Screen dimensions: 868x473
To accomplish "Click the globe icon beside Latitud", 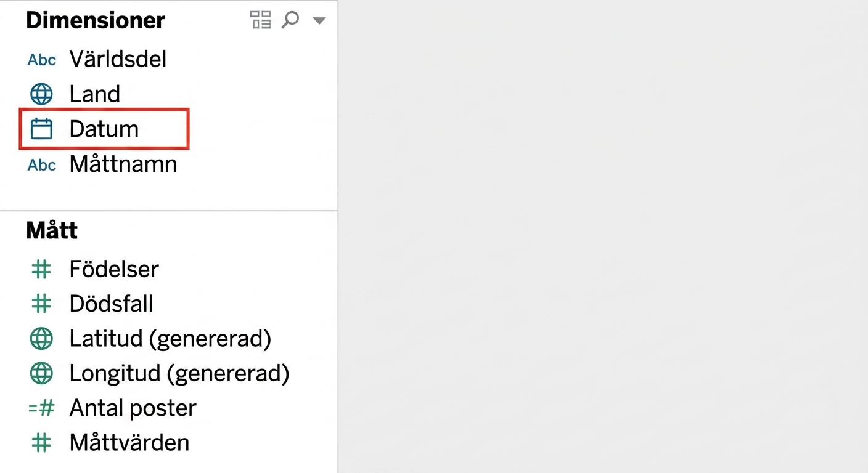I will (41, 339).
